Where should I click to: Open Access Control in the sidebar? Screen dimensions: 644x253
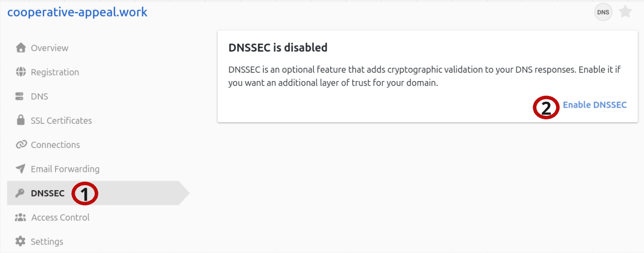[x=60, y=217]
